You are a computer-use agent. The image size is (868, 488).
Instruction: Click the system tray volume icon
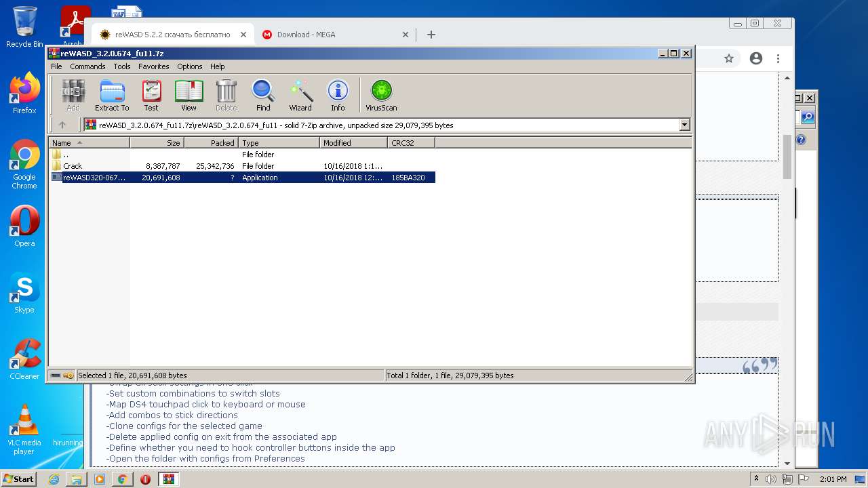coord(771,479)
